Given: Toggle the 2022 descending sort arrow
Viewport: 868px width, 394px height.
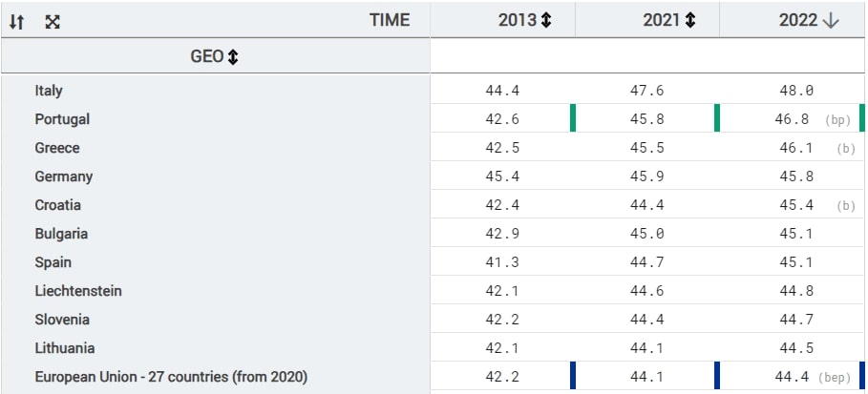Looking at the screenshot, I should click(x=831, y=20).
